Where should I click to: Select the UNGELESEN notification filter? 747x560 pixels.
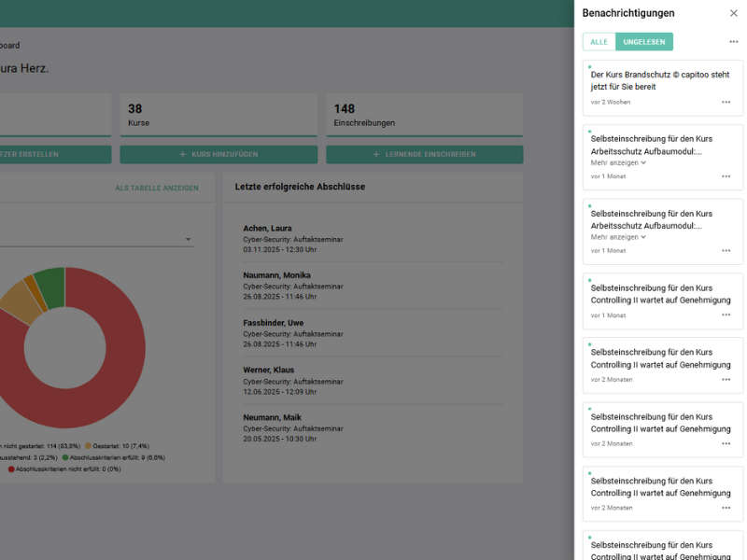click(643, 42)
